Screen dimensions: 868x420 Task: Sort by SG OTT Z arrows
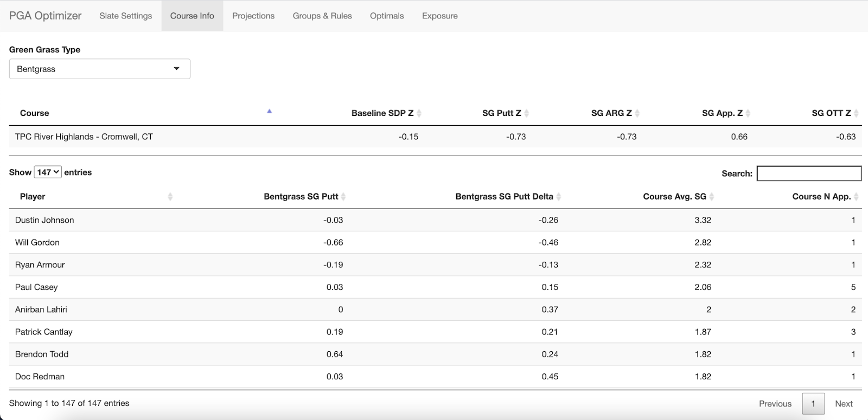coord(856,113)
